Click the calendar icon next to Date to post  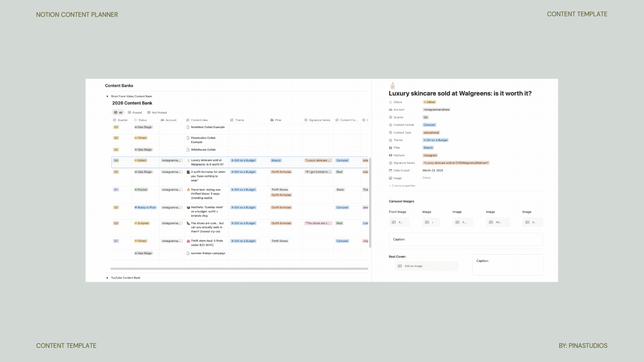[x=391, y=170]
